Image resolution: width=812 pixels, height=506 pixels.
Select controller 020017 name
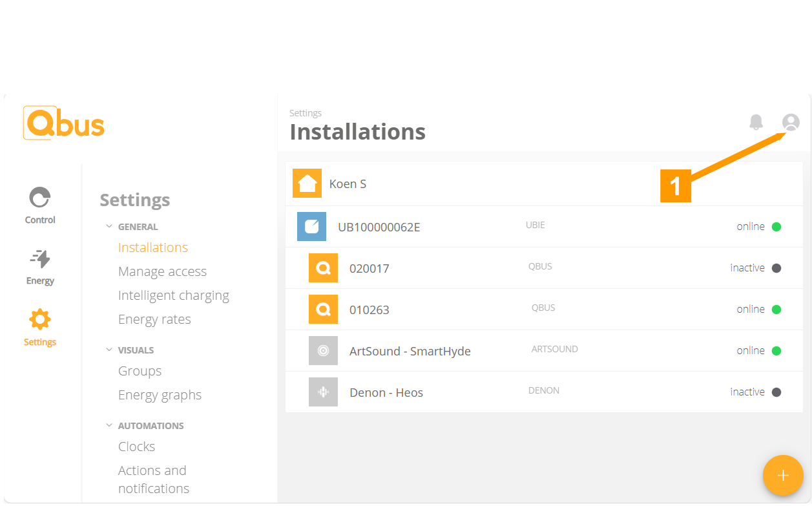(x=370, y=268)
